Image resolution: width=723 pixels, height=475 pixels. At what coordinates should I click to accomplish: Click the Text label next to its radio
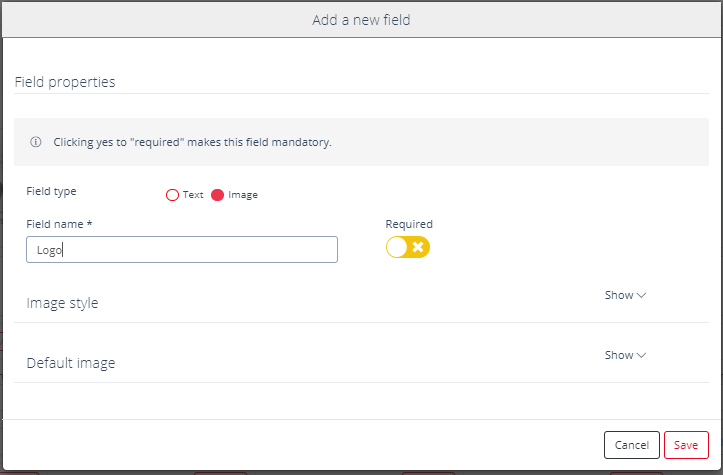193,195
